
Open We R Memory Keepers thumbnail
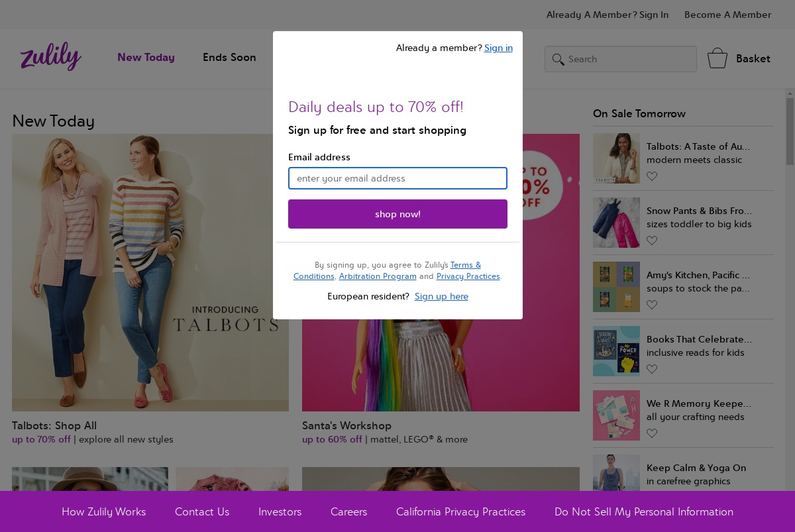click(x=616, y=415)
